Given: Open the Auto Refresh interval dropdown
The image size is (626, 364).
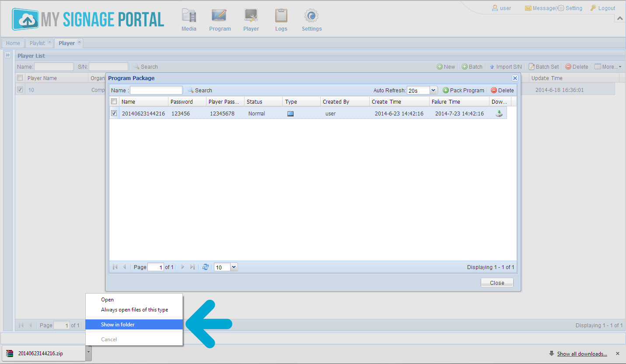Looking at the screenshot, I should pos(433,90).
